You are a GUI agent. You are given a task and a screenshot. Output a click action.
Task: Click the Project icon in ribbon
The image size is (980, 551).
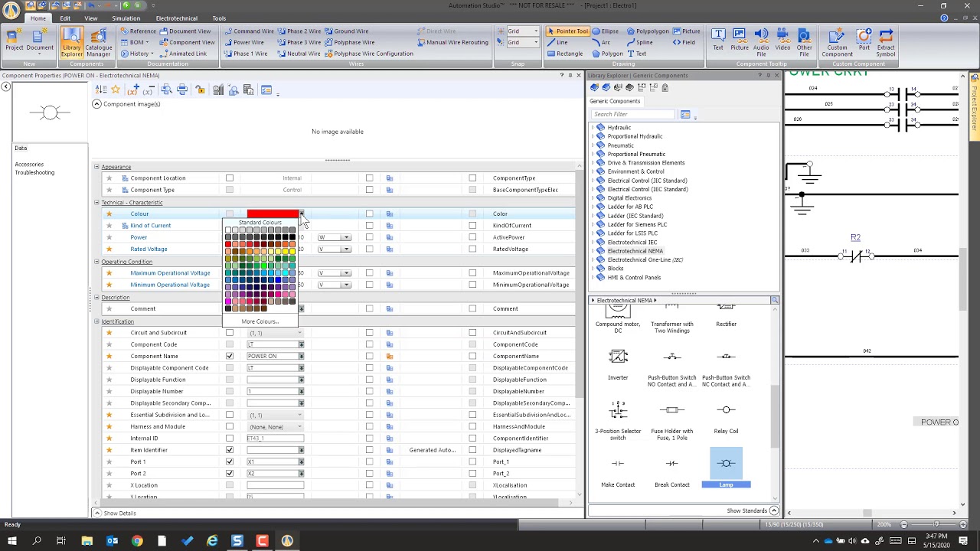tap(15, 42)
